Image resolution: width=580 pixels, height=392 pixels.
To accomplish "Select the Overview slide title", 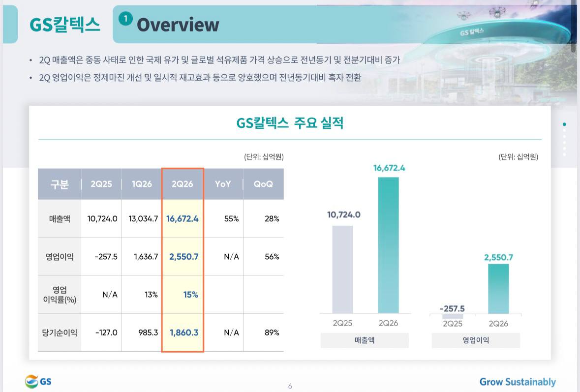I will click(178, 25).
